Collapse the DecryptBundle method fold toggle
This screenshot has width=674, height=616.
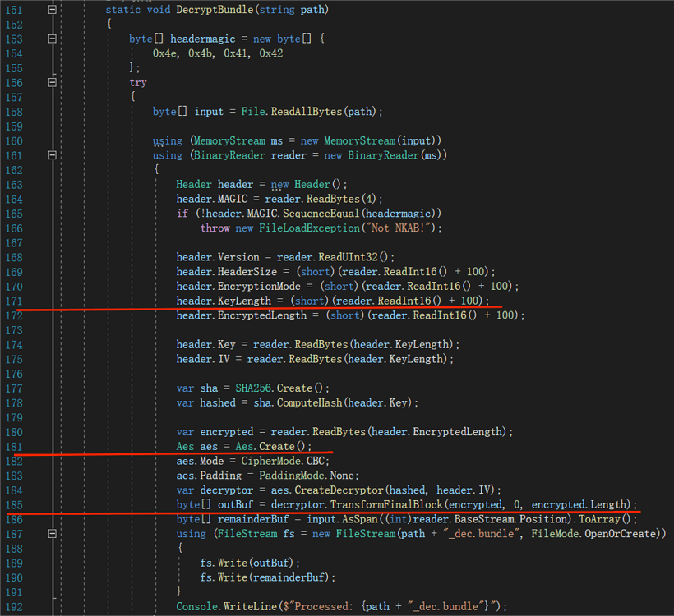pos(53,10)
